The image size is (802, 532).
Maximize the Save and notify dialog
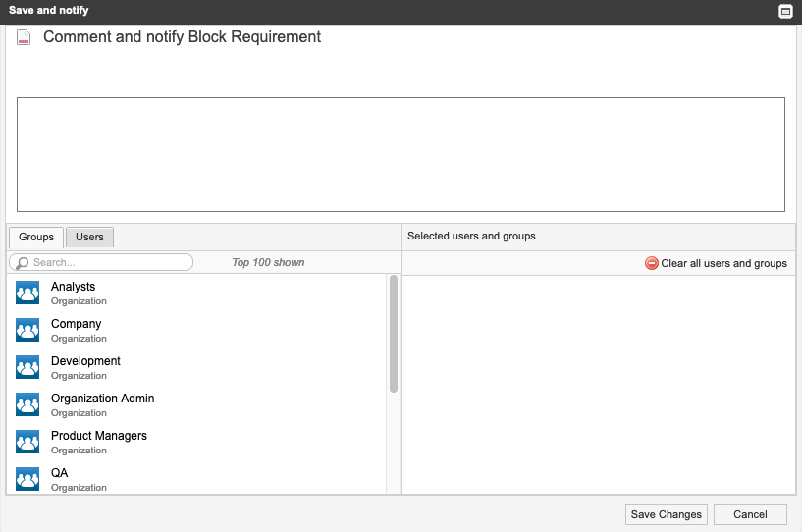(x=785, y=12)
